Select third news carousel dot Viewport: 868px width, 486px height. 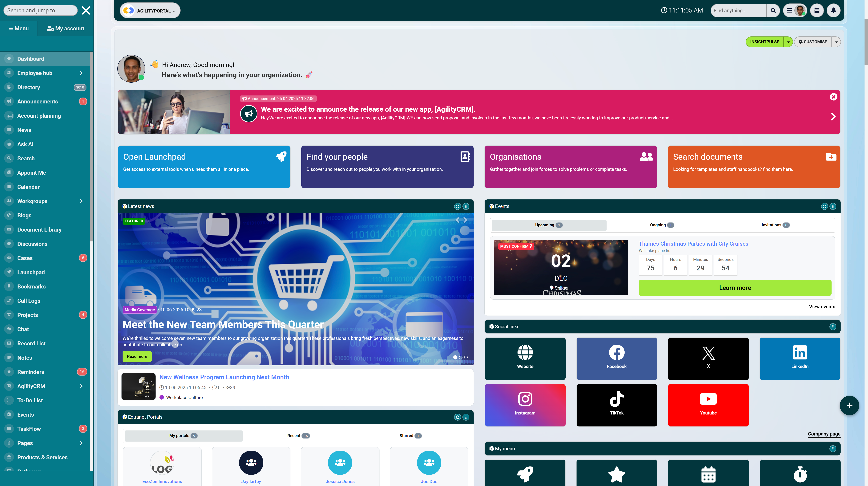(x=466, y=357)
